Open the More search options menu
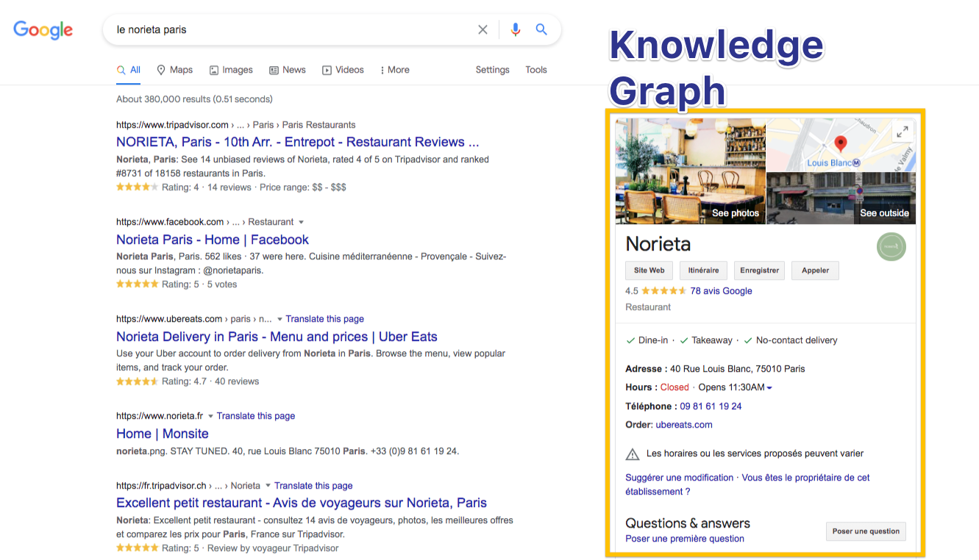The image size is (979, 560). click(x=395, y=70)
